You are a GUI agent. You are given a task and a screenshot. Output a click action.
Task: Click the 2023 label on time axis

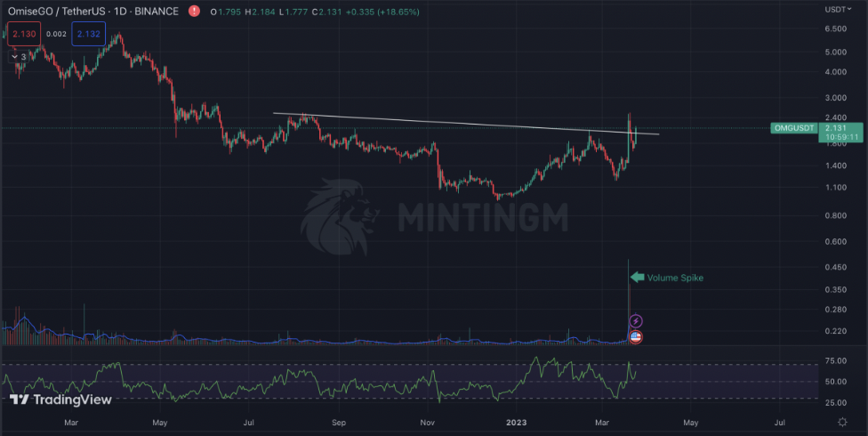click(x=517, y=422)
